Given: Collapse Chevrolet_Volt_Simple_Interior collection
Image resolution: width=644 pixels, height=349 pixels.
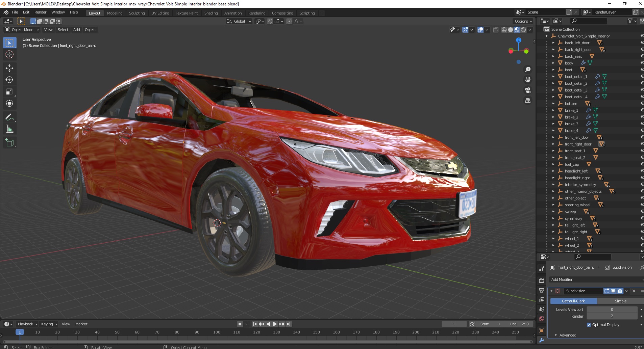Looking at the screenshot, I should point(546,36).
